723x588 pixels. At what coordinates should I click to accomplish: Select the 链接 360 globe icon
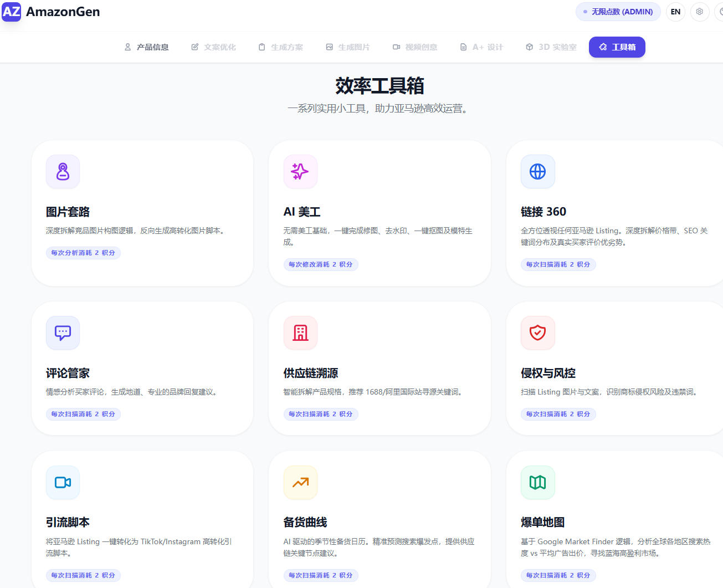click(537, 172)
